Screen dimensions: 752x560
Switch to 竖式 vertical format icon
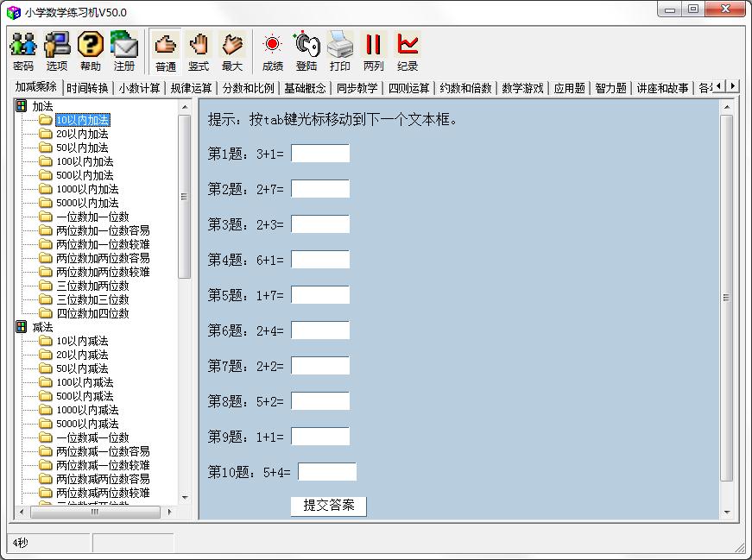click(199, 51)
